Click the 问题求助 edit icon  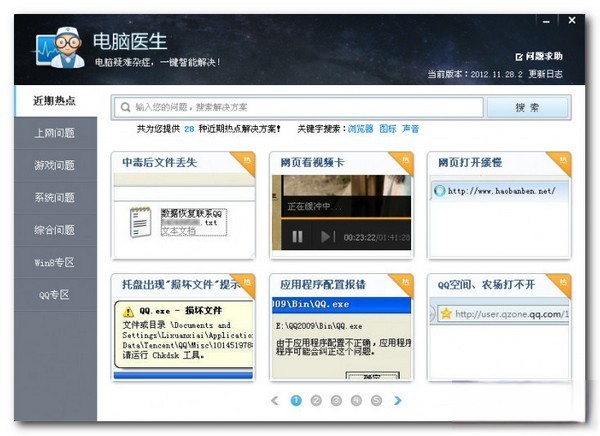pos(519,57)
